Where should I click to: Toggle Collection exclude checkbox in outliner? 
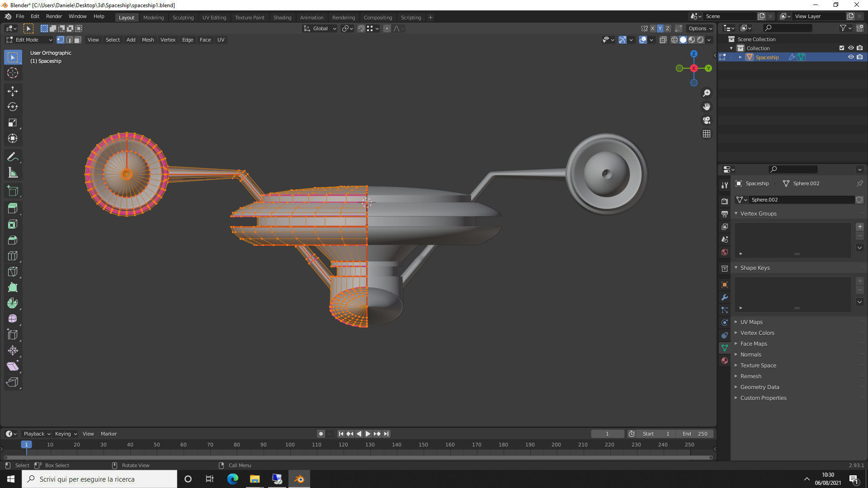pyautogui.click(x=842, y=48)
